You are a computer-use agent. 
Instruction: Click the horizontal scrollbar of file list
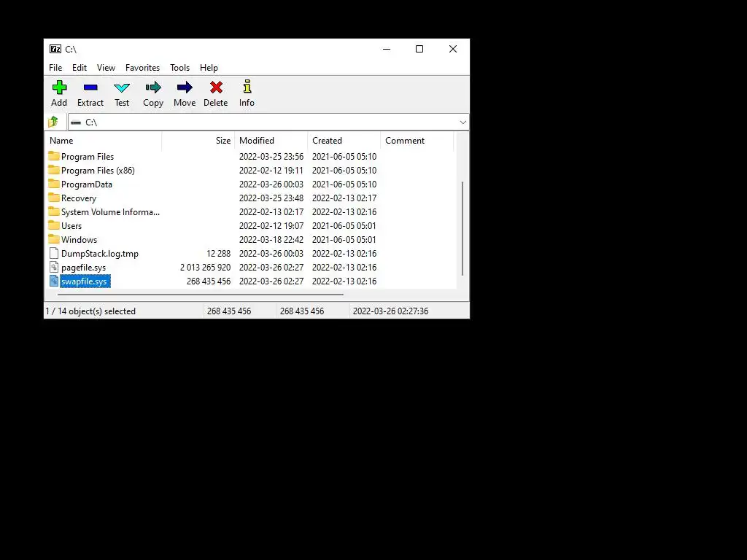(200, 295)
